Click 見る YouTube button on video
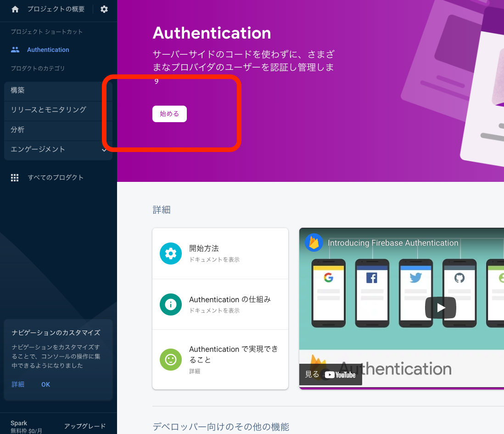Image resolution: width=504 pixels, height=434 pixels. click(330, 375)
